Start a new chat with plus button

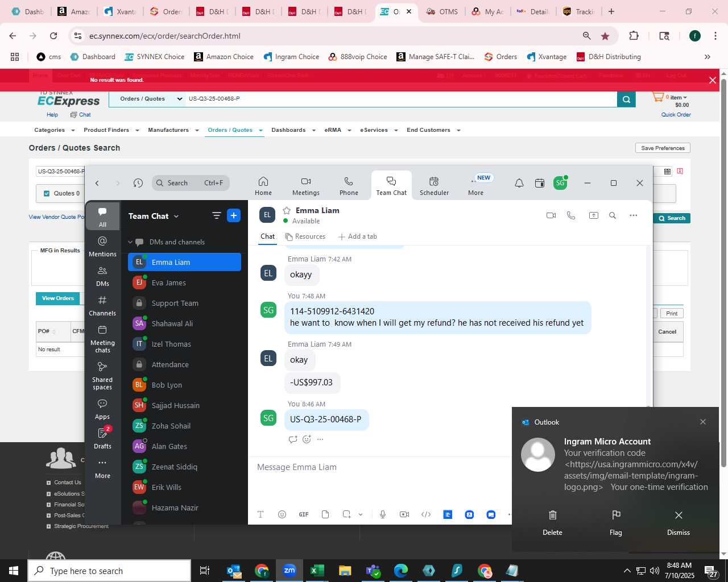click(x=234, y=215)
